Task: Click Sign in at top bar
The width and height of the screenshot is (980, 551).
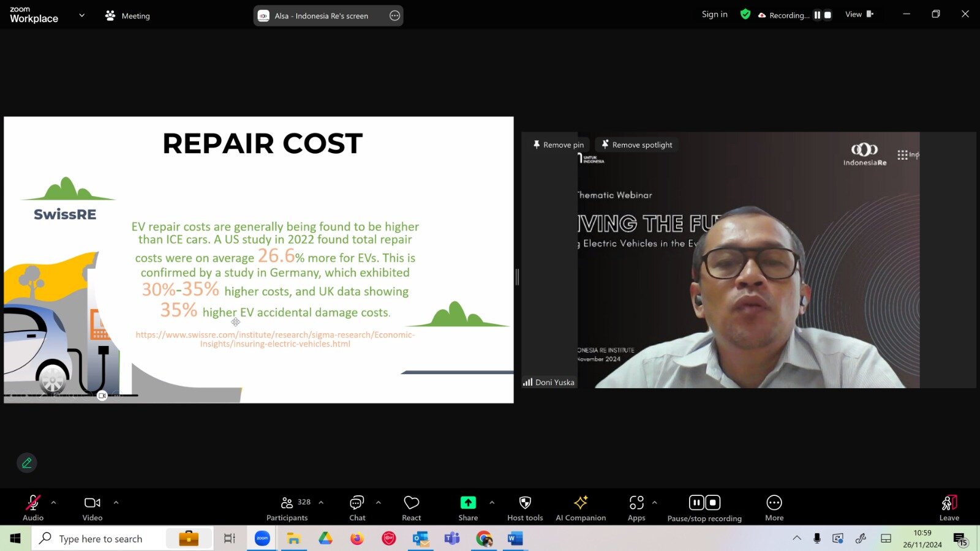Action: pyautogui.click(x=715, y=14)
